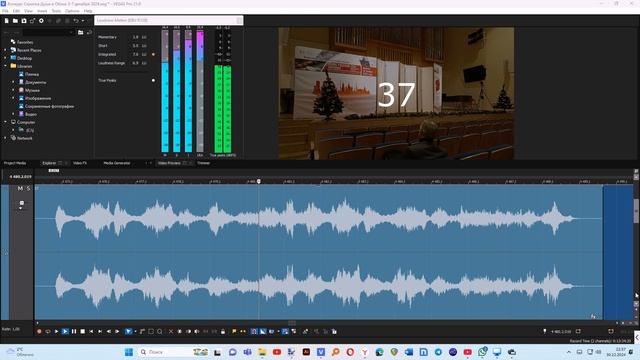Go to start of project

[x=91, y=331]
